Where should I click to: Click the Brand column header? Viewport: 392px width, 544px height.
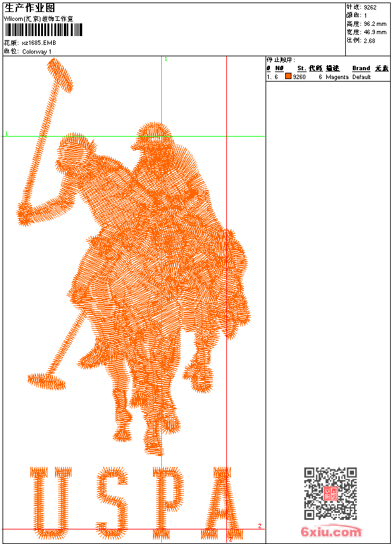pyautogui.click(x=361, y=68)
